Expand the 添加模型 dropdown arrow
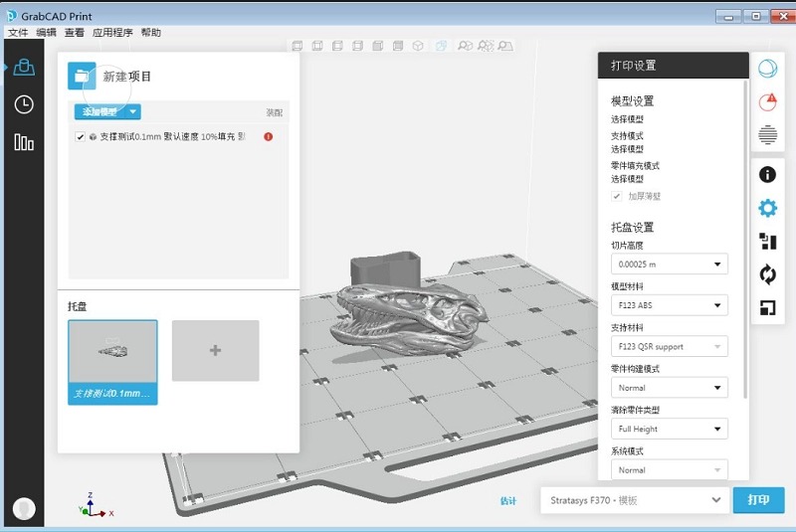This screenshot has width=796, height=532. coord(133,112)
